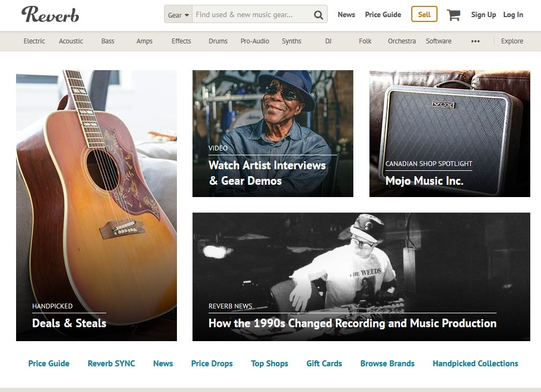Click the Price Drops link
Viewport: 541px width, 392px height.
point(212,364)
